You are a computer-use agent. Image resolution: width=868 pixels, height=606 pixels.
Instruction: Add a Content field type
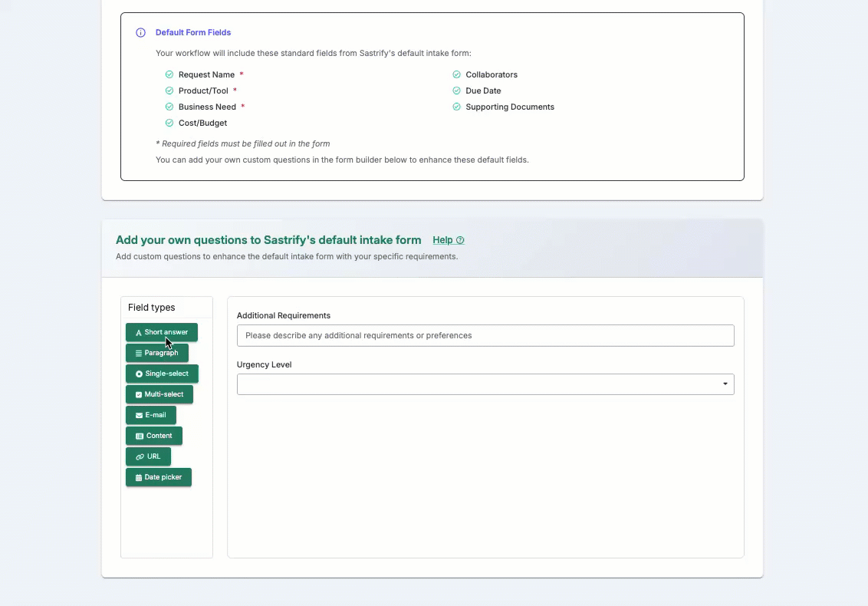tap(154, 436)
